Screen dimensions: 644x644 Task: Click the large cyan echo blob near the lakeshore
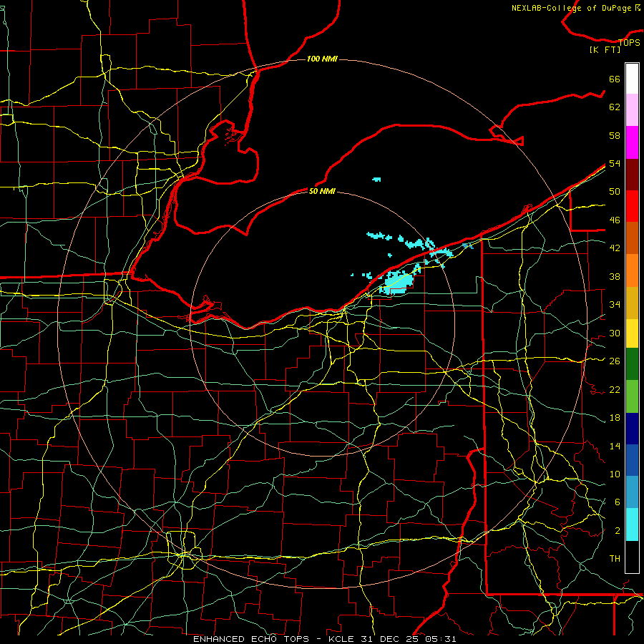pos(397,282)
